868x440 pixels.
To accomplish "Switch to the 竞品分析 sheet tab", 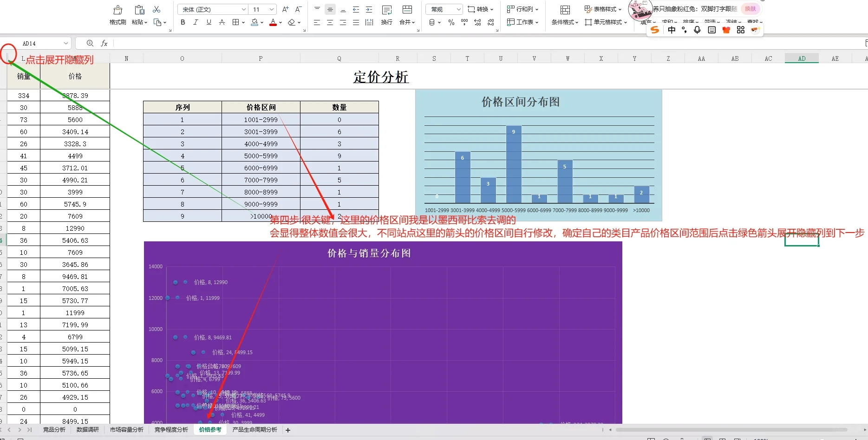I will pos(54,430).
